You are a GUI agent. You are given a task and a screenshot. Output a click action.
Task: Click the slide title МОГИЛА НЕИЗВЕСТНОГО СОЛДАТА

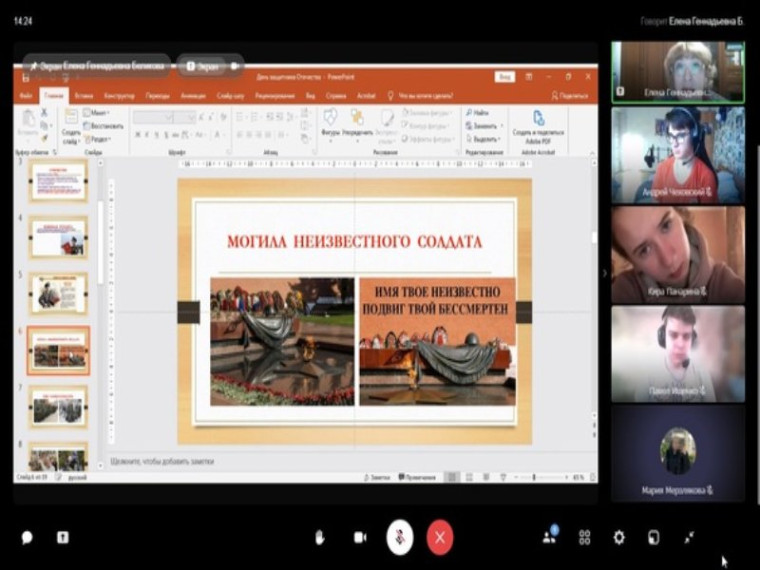pyautogui.click(x=355, y=241)
